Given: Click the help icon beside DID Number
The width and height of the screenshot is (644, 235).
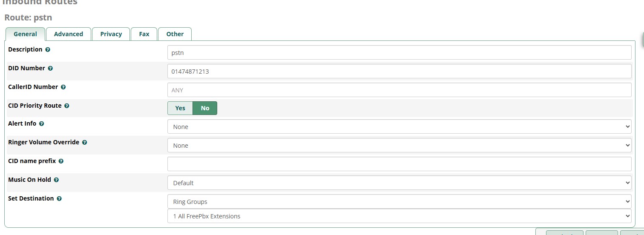Looking at the screenshot, I should click(50, 69).
